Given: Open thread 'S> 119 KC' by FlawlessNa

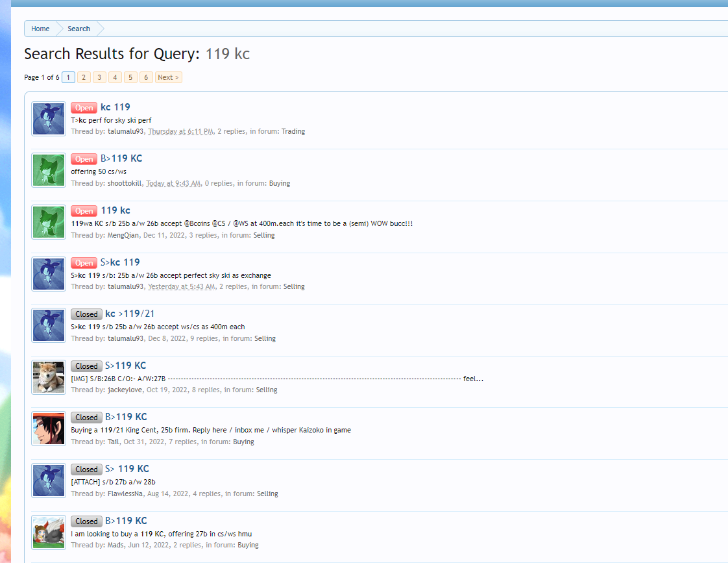Looking at the screenshot, I should coord(127,469).
